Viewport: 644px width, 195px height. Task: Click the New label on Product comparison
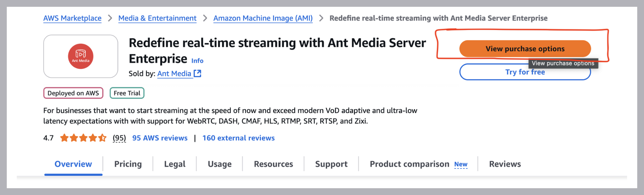461,164
